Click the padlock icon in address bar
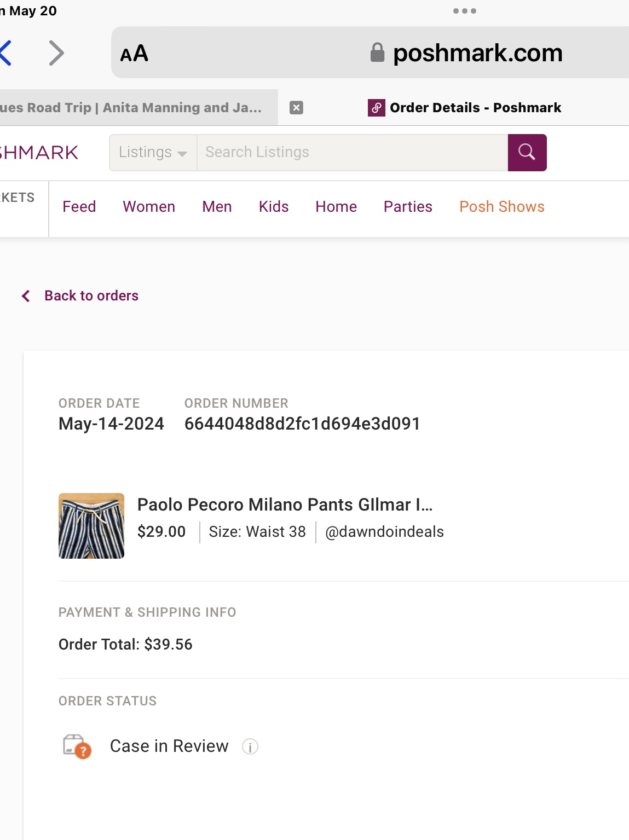 point(376,51)
